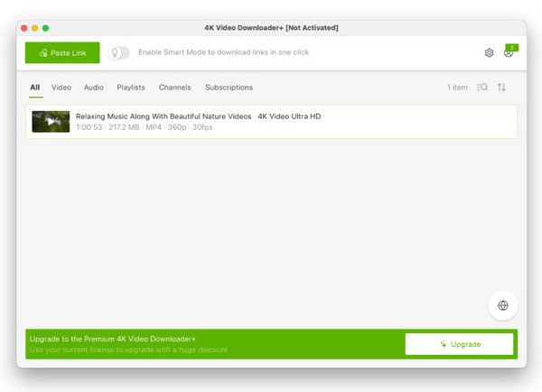Go to the Subscriptions tab
The width and height of the screenshot is (542, 392).
click(x=229, y=88)
